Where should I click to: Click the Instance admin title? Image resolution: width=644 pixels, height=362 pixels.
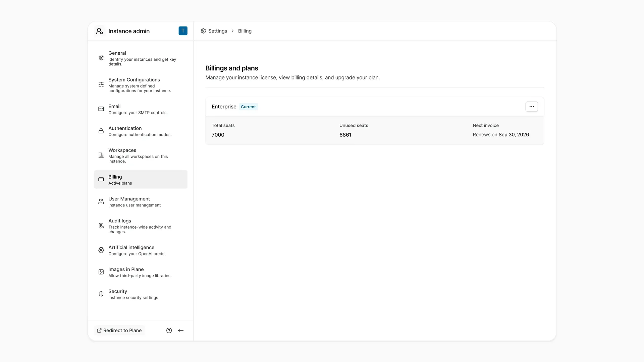click(129, 31)
